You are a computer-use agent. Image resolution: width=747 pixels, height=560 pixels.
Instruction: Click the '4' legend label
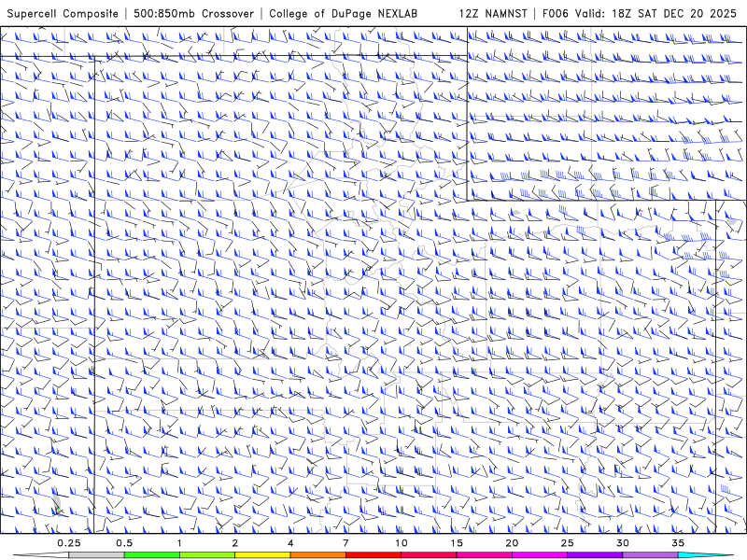pos(290,543)
